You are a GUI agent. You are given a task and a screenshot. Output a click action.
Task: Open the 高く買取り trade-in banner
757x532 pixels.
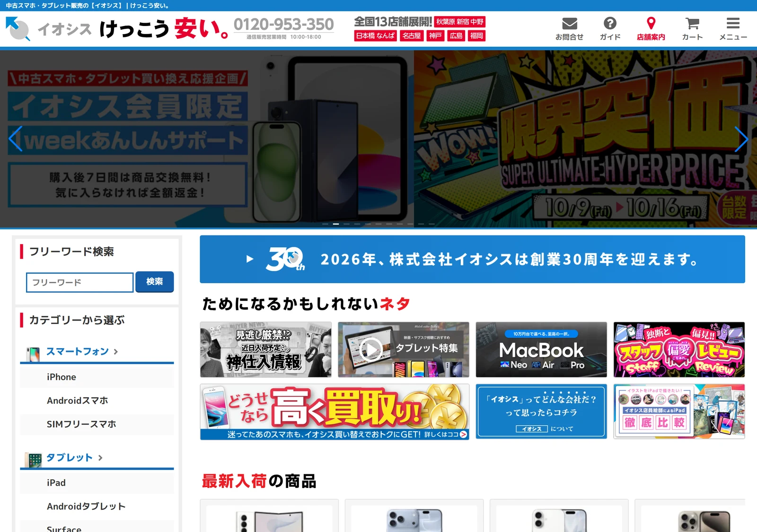[x=334, y=411]
